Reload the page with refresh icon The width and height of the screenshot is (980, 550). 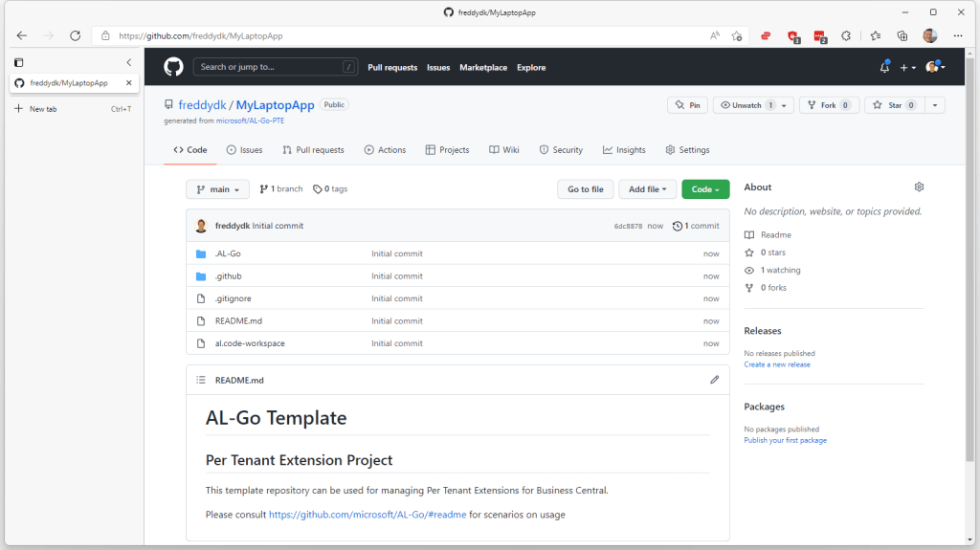pos(75,35)
